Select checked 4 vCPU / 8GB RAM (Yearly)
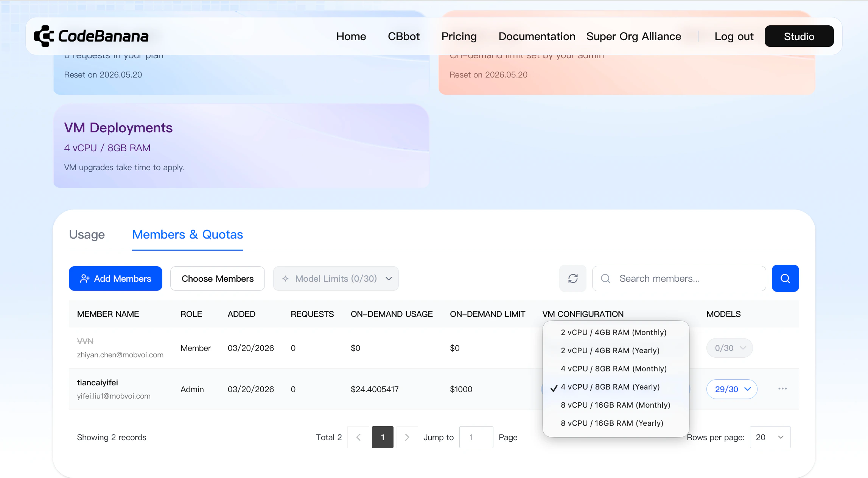This screenshot has height=478, width=868. 616,387
